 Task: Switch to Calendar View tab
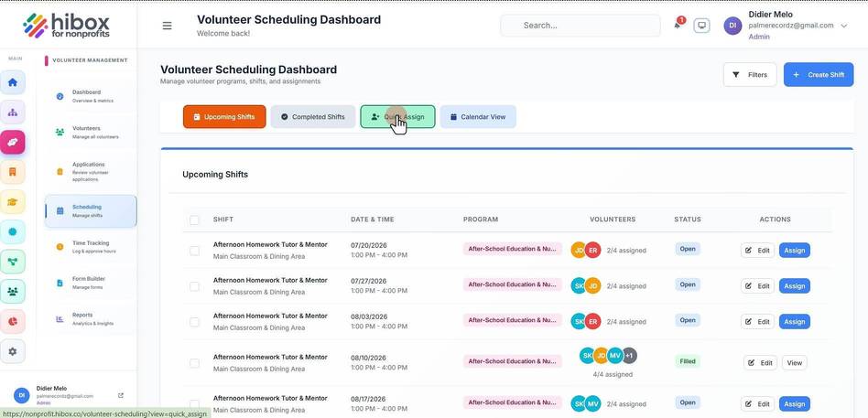478,117
